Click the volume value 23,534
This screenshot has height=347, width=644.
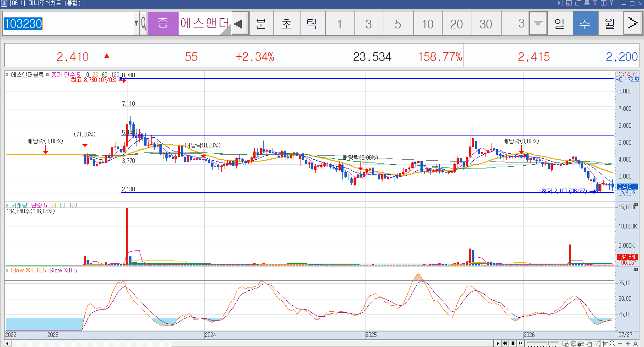coord(372,57)
